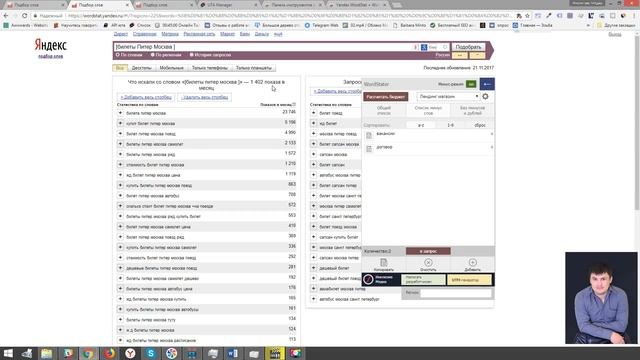Open WordStater 'Без минусов и дублей' tab
Viewport: 640px width, 360px height.
472,110
